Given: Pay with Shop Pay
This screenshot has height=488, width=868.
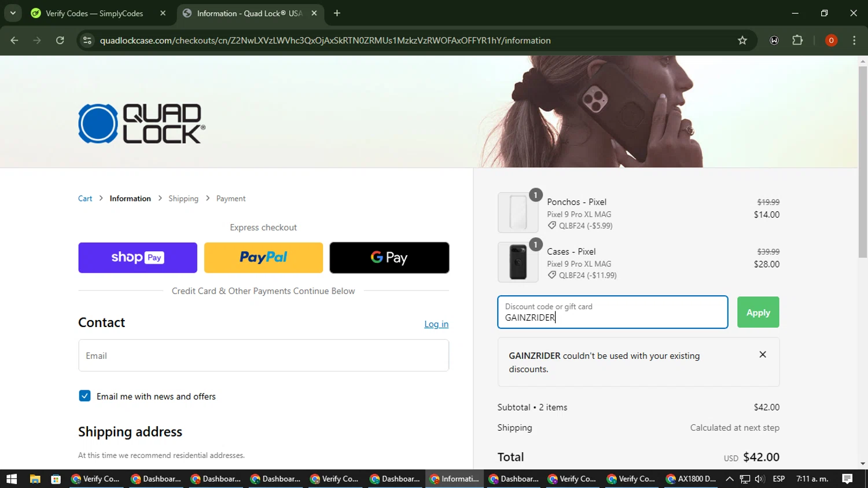Looking at the screenshot, I should 138,258.
